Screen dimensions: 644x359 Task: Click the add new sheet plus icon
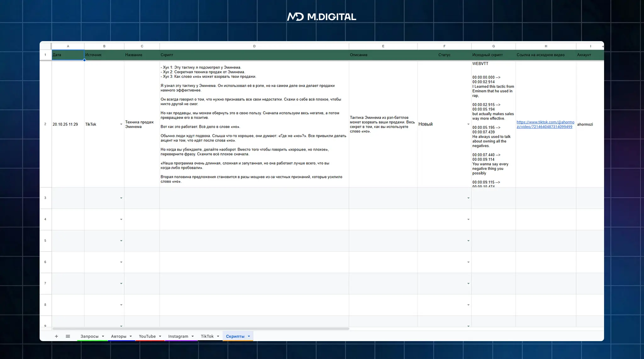click(56, 336)
